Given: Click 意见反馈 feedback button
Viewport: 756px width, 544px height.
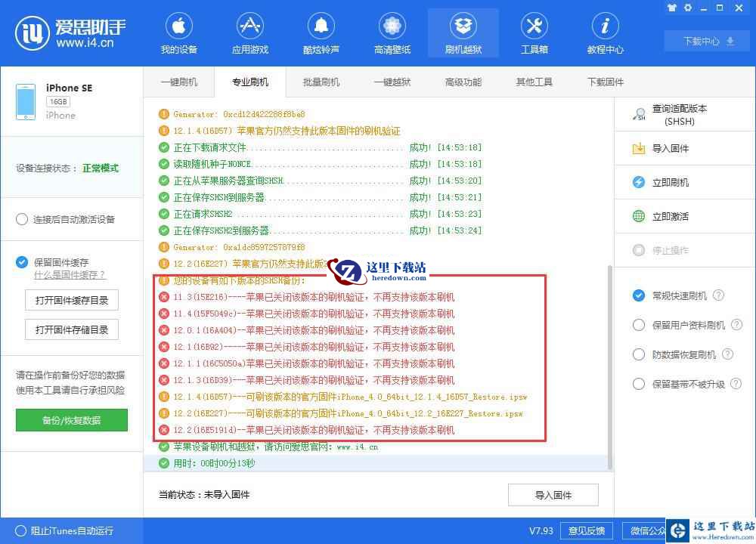Looking at the screenshot, I should (x=587, y=530).
